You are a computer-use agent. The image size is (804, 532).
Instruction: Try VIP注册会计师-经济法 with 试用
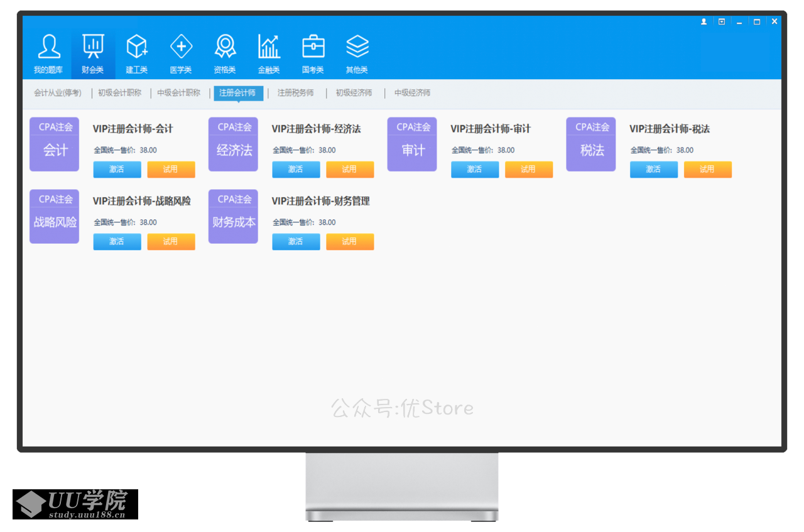click(x=350, y=170)
